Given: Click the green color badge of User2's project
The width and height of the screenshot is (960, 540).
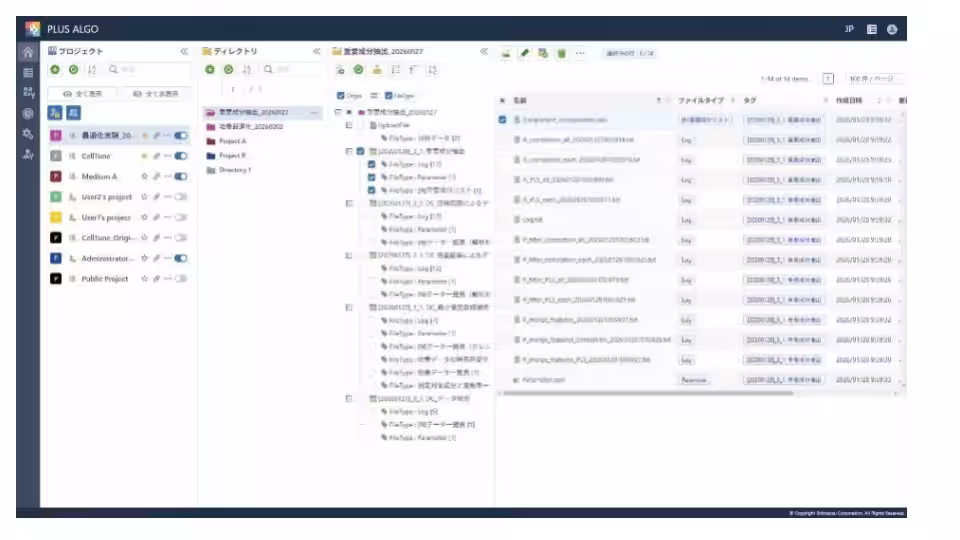Looking at the screenshot, I should tap(56, 197).
